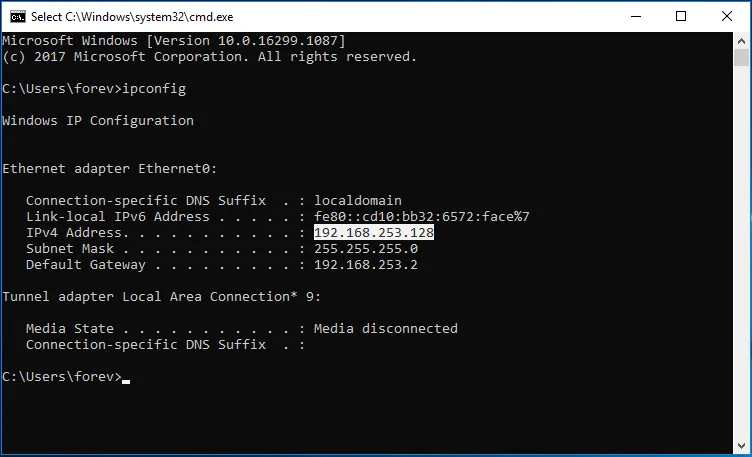Click the Microsoft Windows version line
The image size is (752, 457).
pos(174,41)
